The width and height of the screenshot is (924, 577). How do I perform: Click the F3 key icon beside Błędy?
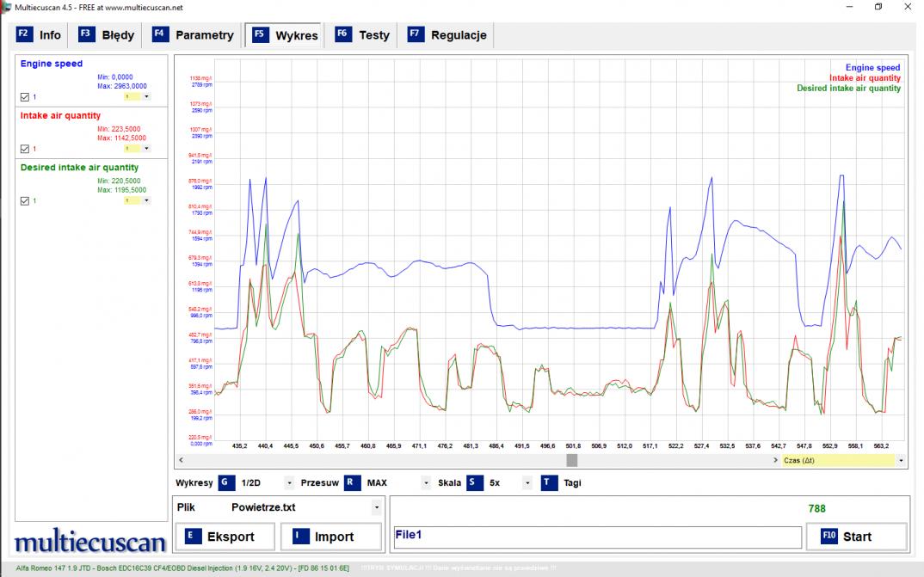[86, 34]
